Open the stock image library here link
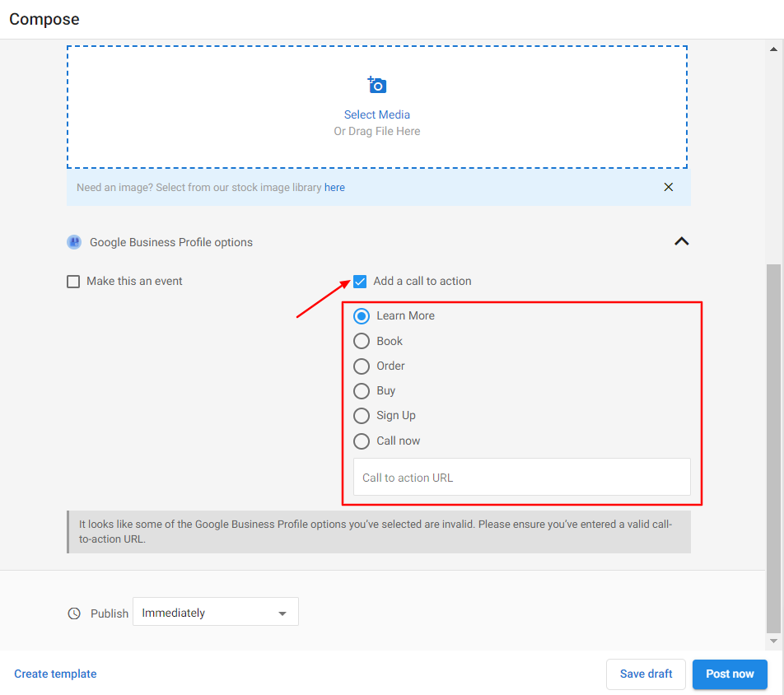This screenshot has height=695, width=784. pos(334,188)
